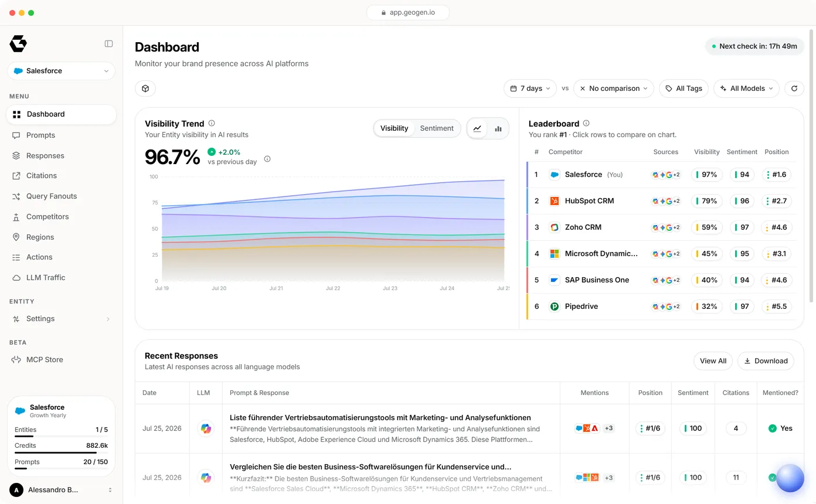This screenshot has width=816, height=504.
Task: Open the All Models dropdown
Action: coord(746,88)
